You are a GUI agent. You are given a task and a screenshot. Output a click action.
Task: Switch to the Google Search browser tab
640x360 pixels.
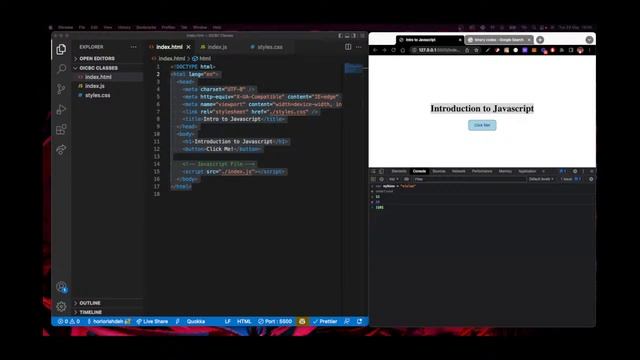[498, 40]
